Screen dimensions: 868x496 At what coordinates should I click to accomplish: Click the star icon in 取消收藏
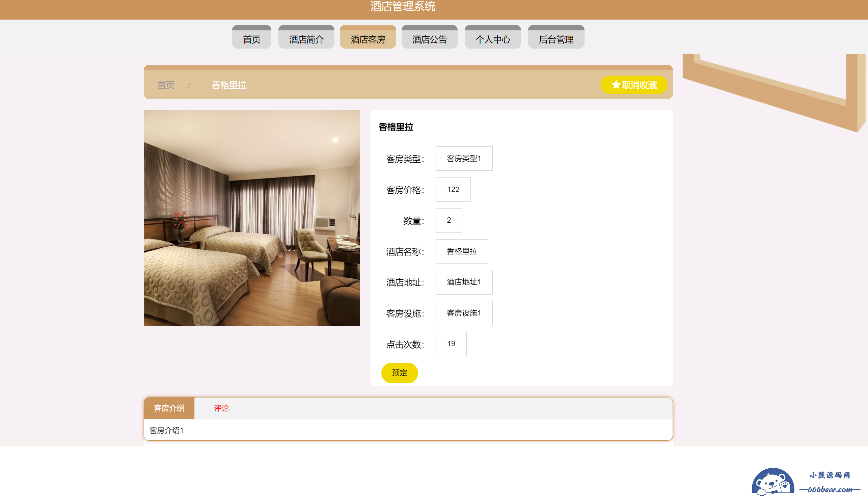[x=616, y=84]
